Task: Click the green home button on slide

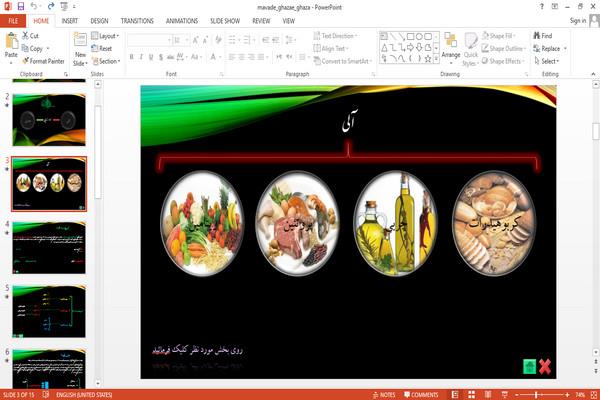Action: 530,367
